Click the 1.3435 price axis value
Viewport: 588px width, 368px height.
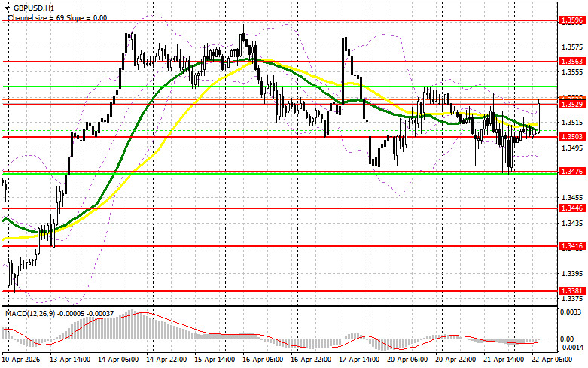(x=572, y=224)
